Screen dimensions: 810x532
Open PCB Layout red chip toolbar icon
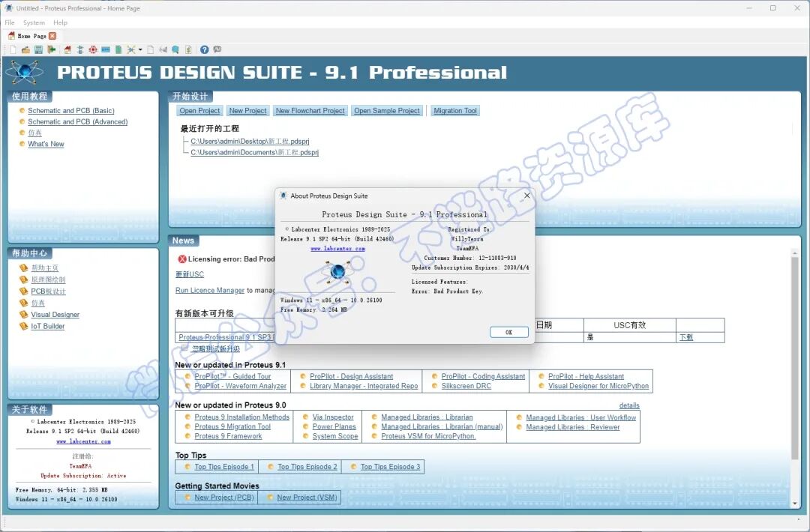coord(93,49)
